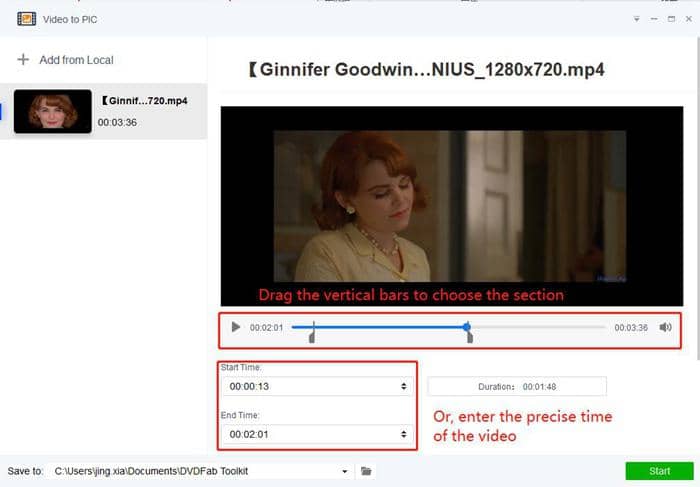Mute audio with the speaker icon
This screenshot has width=700, height=487.
(x=665, y=327)
